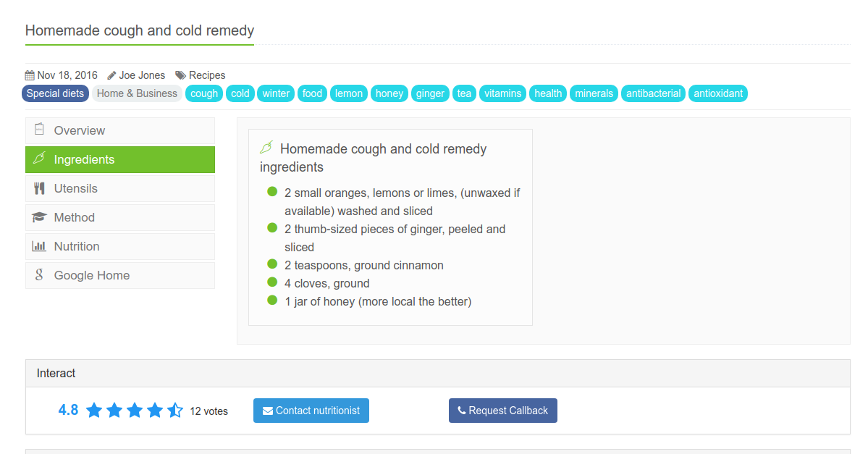Click the bar chart Nutrition icon
Viewport: 868px width, 454px height.
click(39, 246)
